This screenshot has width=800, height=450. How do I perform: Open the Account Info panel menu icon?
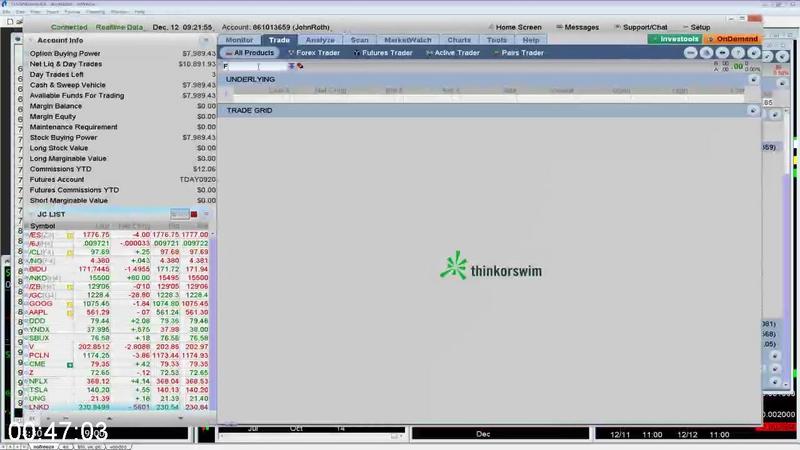(206, 40)
